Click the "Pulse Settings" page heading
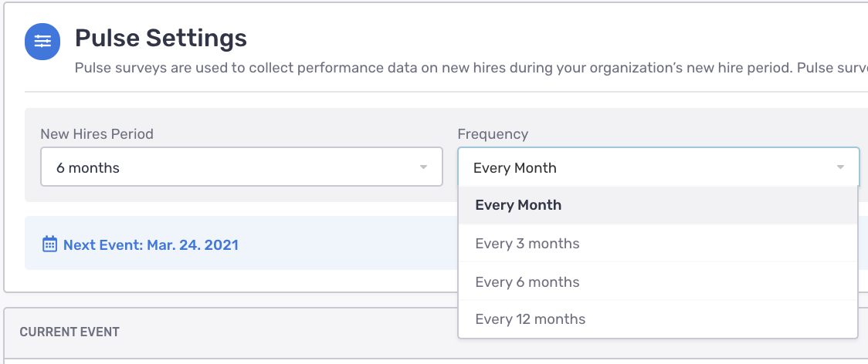Screen dimensions: 868x364 [161, 38]
